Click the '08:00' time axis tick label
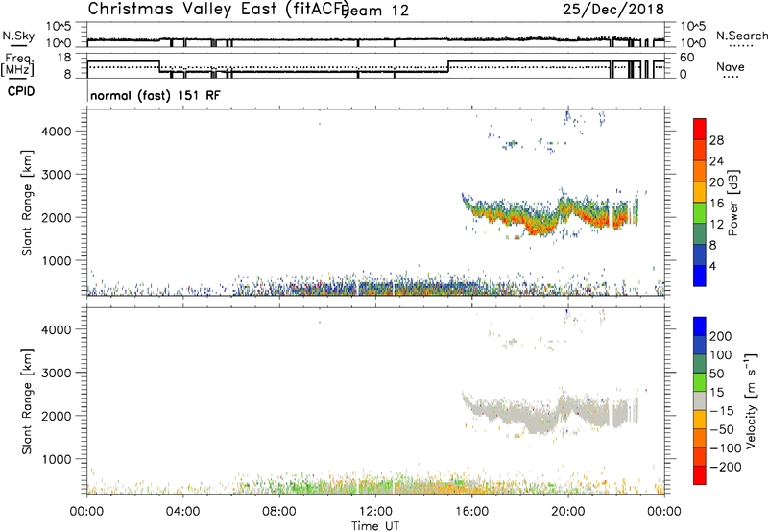This screenshot has height=532, width=768. (279, 512)
